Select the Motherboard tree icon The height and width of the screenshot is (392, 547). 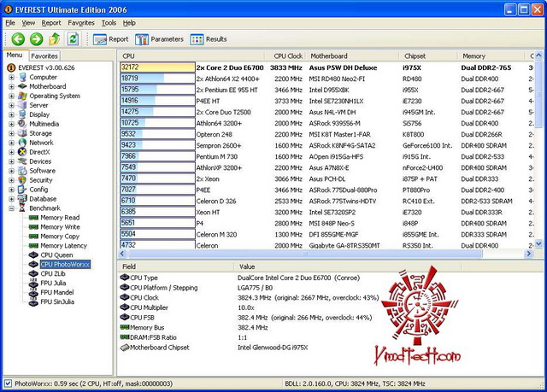(x=22, y=86)
